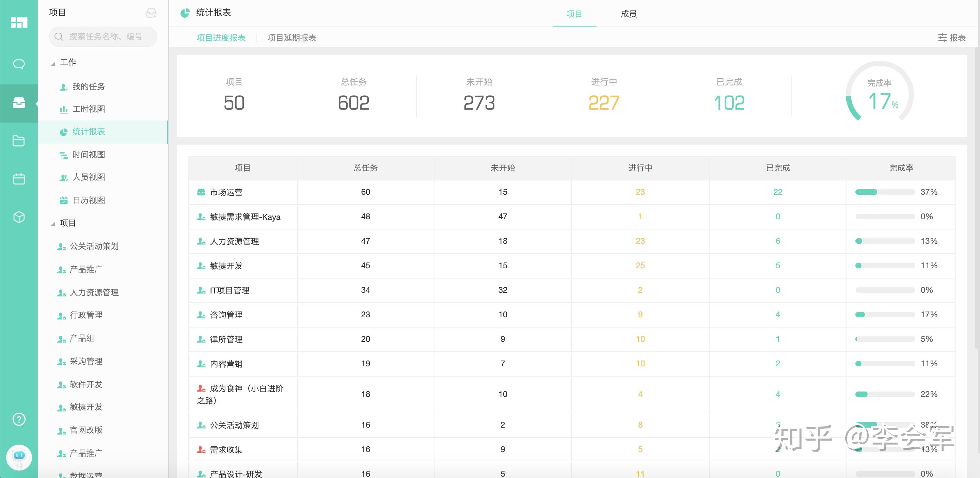This screenshot has height=478, width=980.
Task: Focus the 搜索任务名称、编号 search field
Action: coord(103,36)
